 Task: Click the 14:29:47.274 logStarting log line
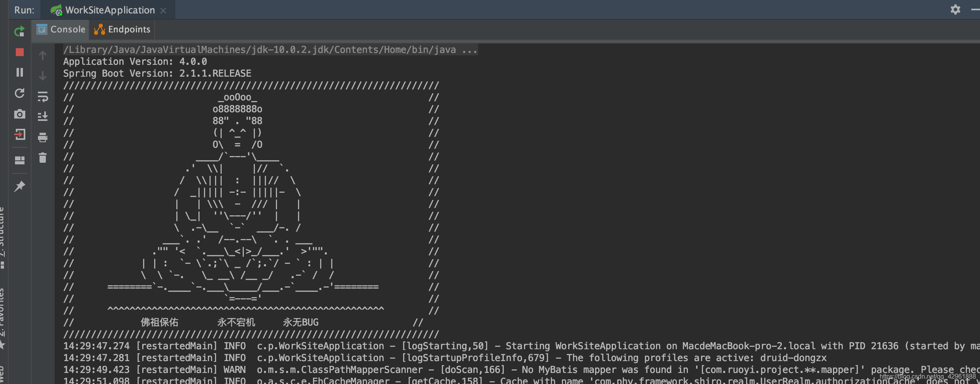point(522,346)
